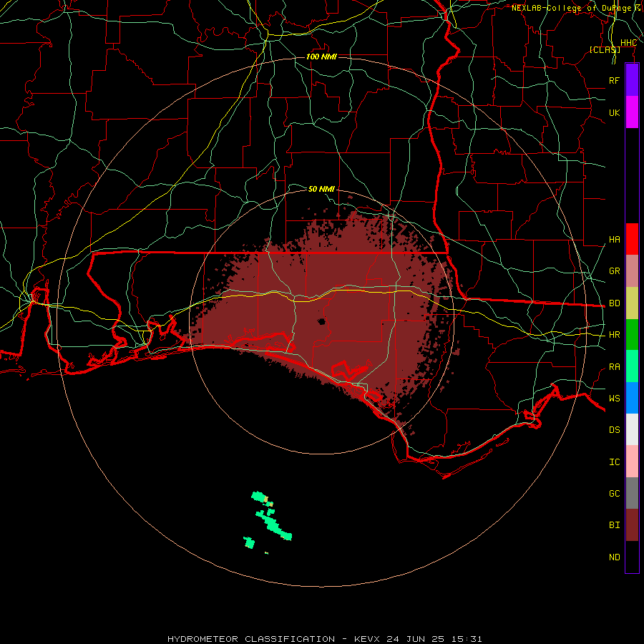Screen dimensions: 644x644
Task: Click the WS blue legend color block
Action: coord(632,398)
